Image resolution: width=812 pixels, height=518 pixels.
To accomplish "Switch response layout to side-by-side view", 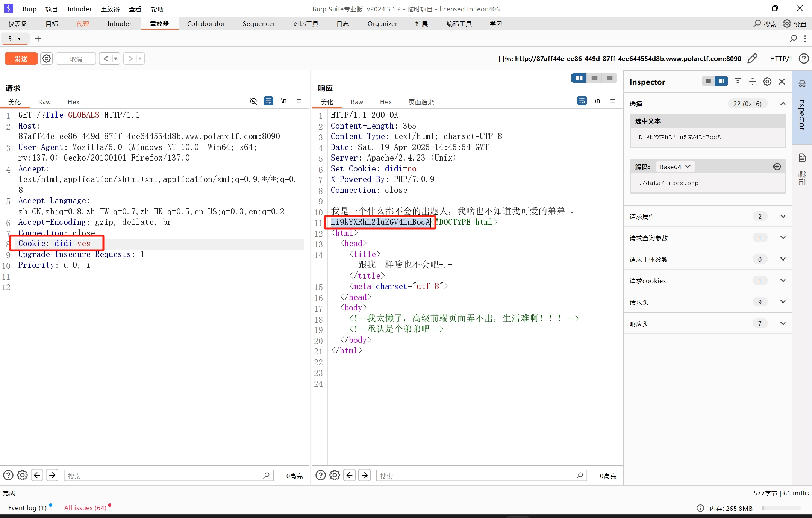I will coord(579,78).
